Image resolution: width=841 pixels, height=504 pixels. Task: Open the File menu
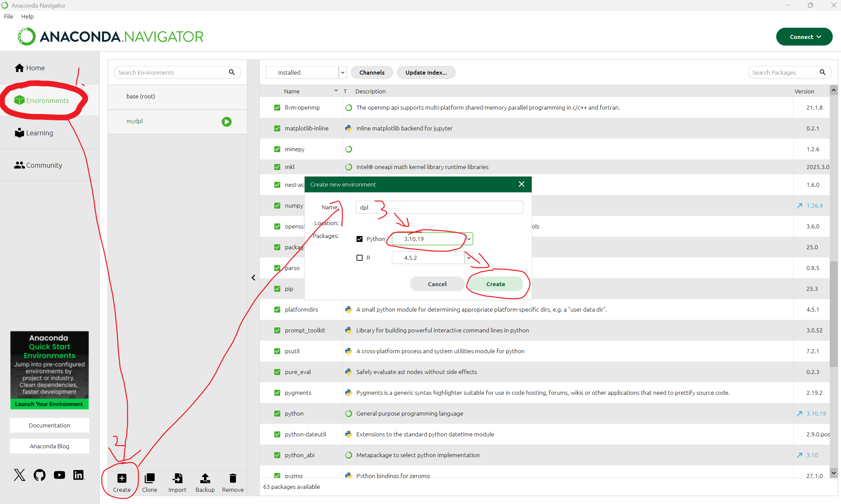[9, 16]
